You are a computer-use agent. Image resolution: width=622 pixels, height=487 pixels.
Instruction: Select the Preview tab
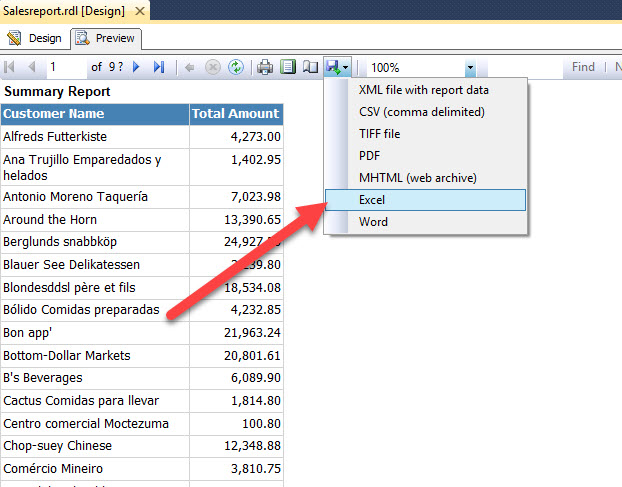106,38
